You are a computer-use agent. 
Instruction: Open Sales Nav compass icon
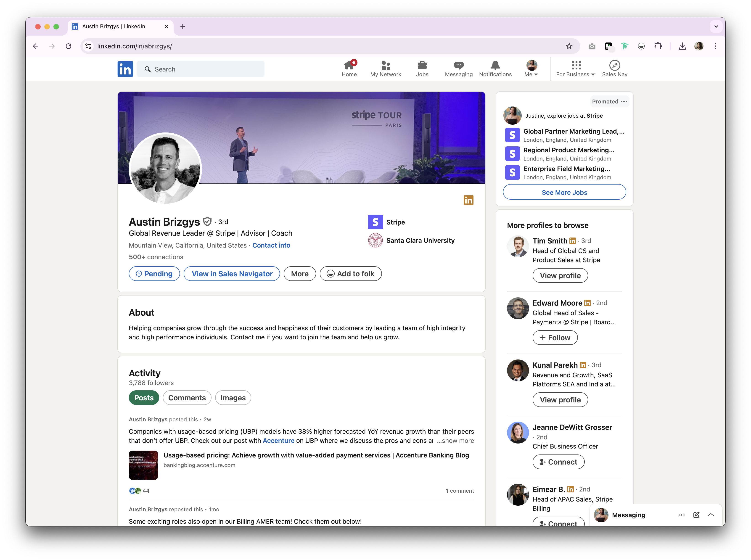pos(614,65)
